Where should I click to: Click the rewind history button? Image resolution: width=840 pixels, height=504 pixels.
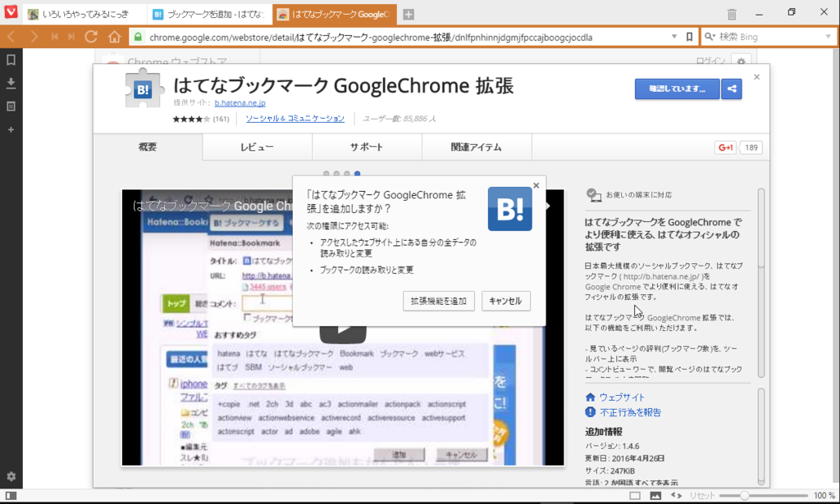(x=54, y=37)
